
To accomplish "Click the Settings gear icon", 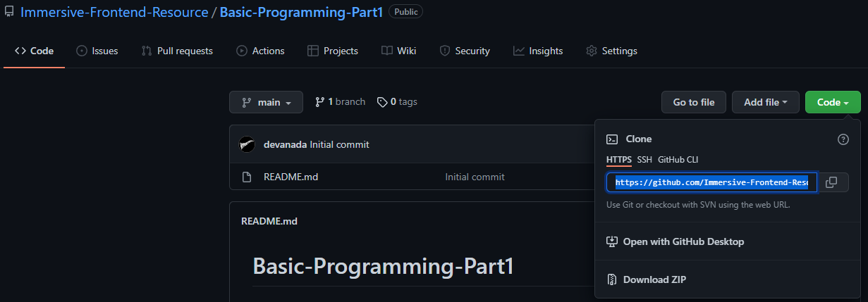I will 592,51.
